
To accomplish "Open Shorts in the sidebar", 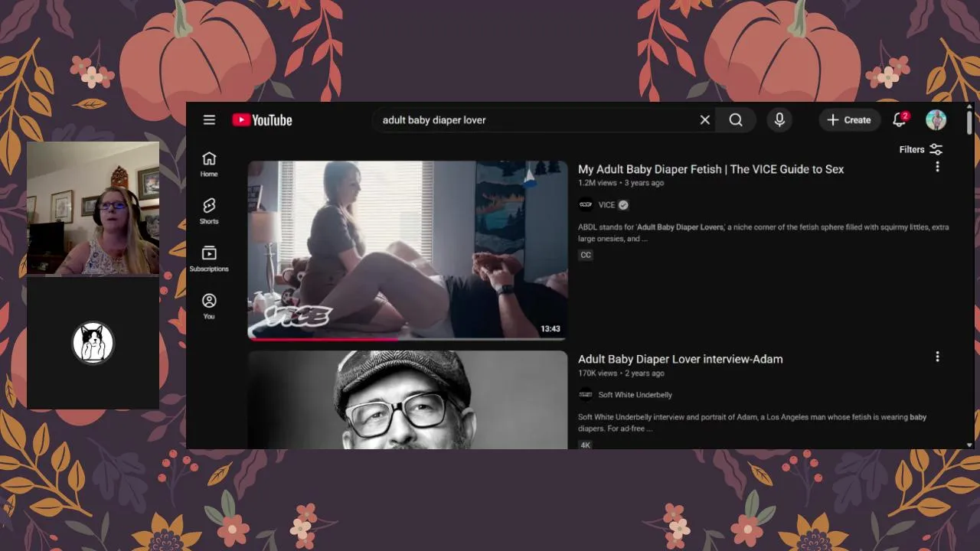I will tap(209, 211).
